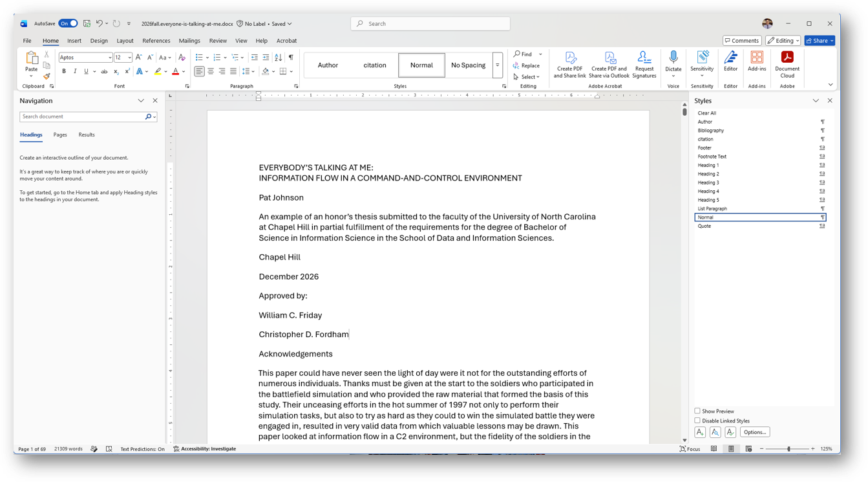Check Disable Linked Styles
Image resolution: width=868 pixels, height=482 pixels.
tap(697, 421)
